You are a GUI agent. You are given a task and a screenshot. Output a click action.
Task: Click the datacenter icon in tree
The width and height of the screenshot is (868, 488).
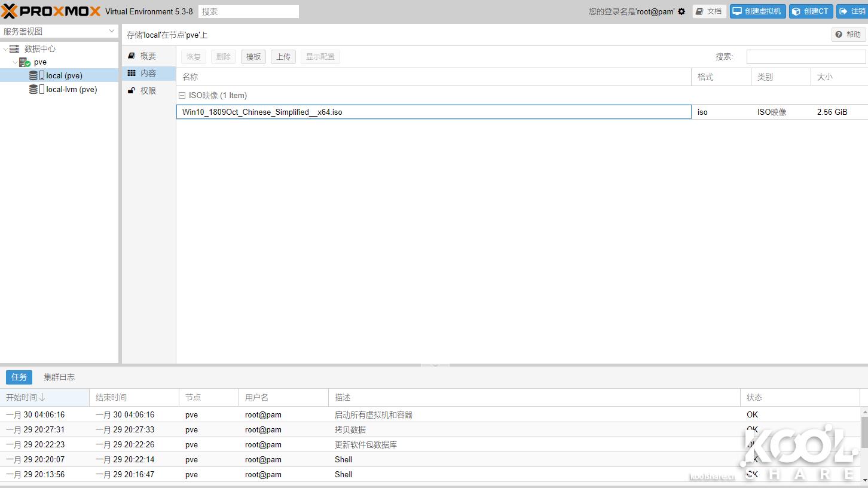(x=14, y=49)
